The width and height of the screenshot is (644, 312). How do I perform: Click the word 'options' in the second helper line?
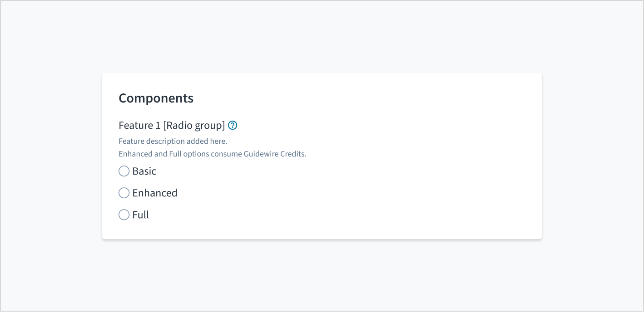(196, 154)
